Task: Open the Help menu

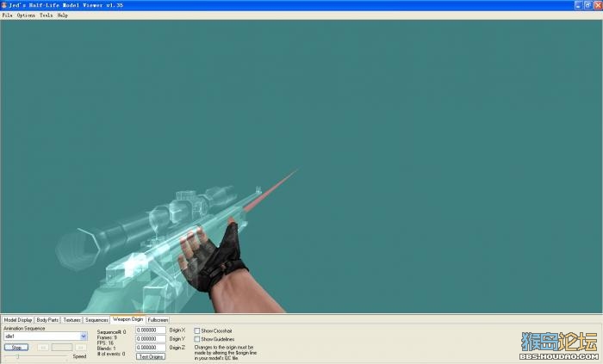Action: 63,15
